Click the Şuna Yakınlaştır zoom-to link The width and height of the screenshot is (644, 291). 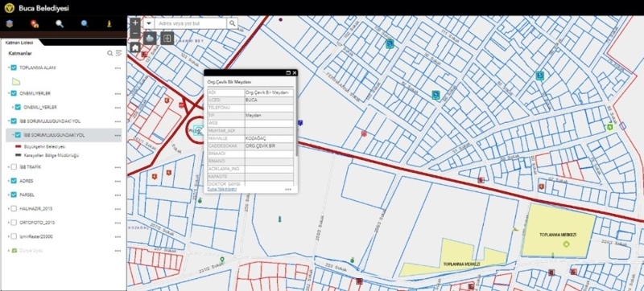[x=222, y=190]
